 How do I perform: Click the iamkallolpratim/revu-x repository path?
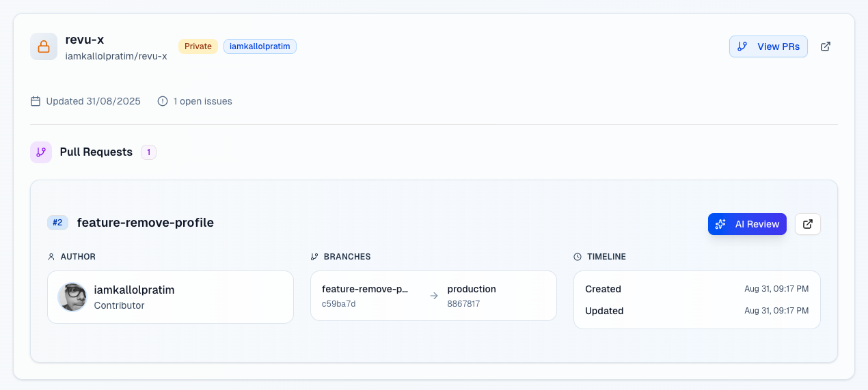(x=116, y=56)
